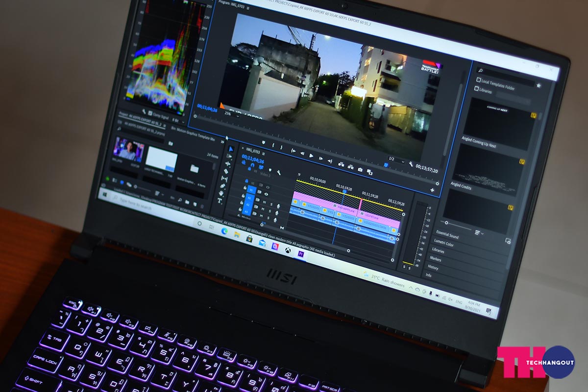Open the templates sort order dropdown
Screen dimensions: 588x392
click(479, 232)
